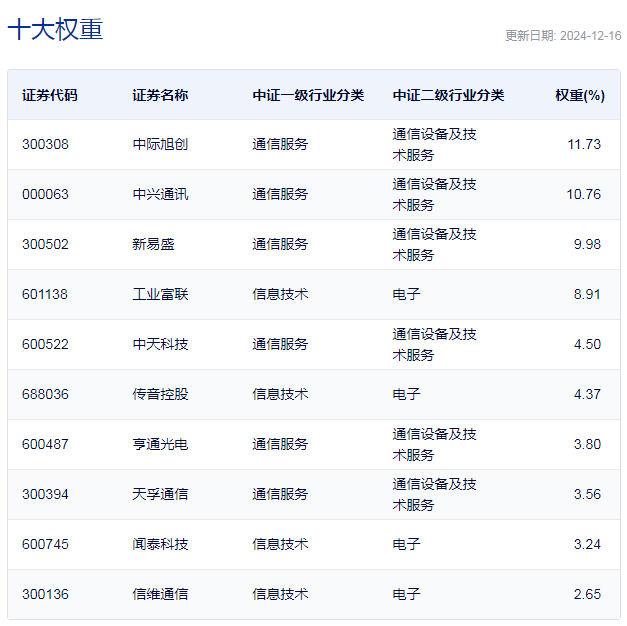Click weight value 9.98
The width and height of the screenshot is (627, 626).
tap(587, 244)
